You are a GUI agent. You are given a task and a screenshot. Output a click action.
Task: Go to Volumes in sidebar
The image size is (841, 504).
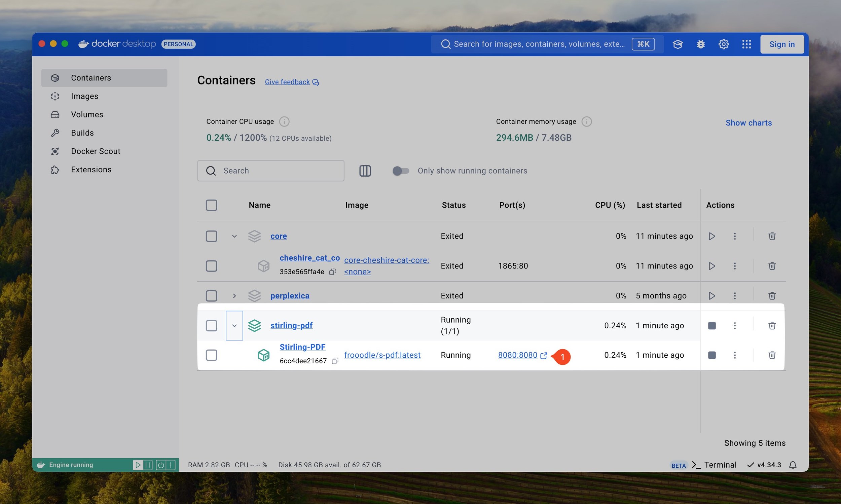[104, 115]
